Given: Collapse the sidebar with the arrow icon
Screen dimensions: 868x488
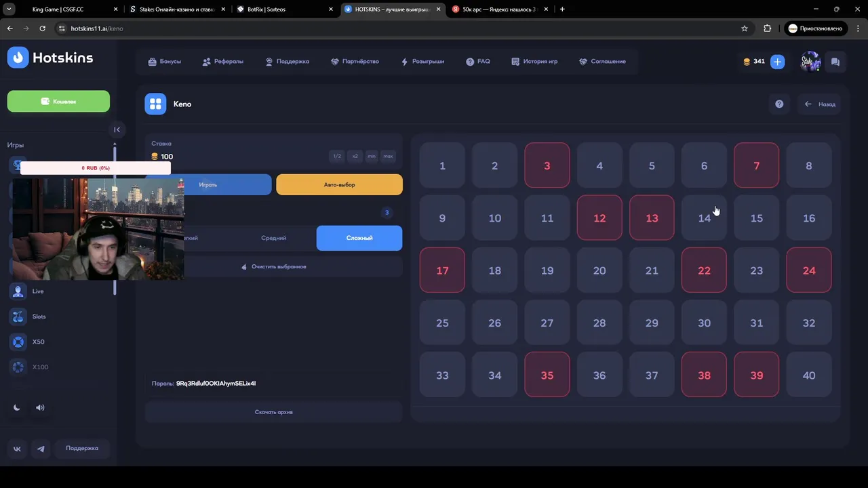Looking at the screenshot, I should click(117, 129).
